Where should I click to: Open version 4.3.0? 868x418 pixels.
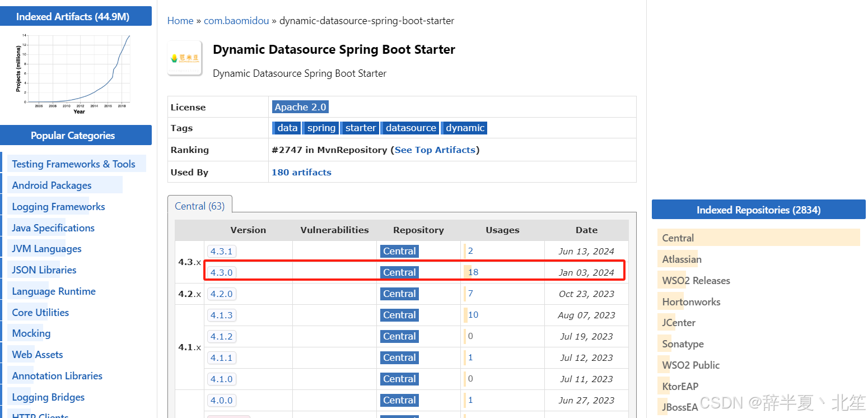pyautogui.click(x=221, y=273)
